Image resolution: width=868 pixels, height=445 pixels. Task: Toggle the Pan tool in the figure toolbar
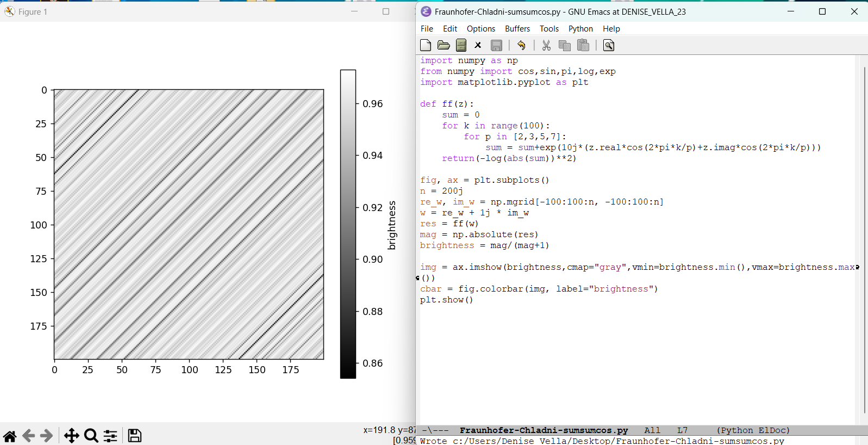[x=71, y=436]
